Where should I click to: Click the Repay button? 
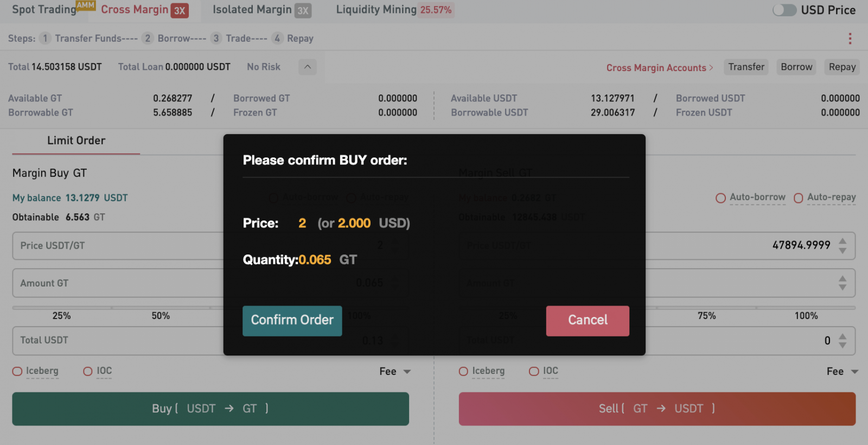click(x=842, y=67)
